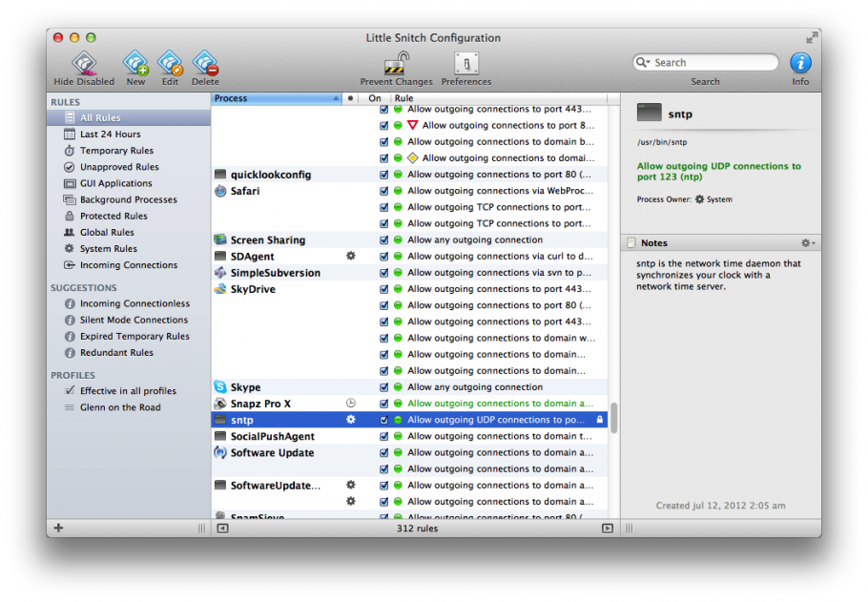Open the Notes gear dropdown menu

(x=808, y=243)
